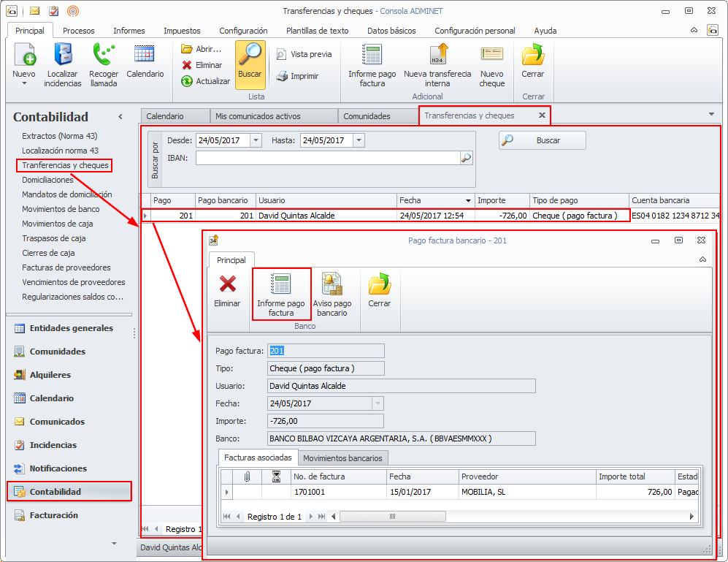Select Alquileres module in navigation
The height and width of the screenshot is (562, 728).
click(69, 375)
